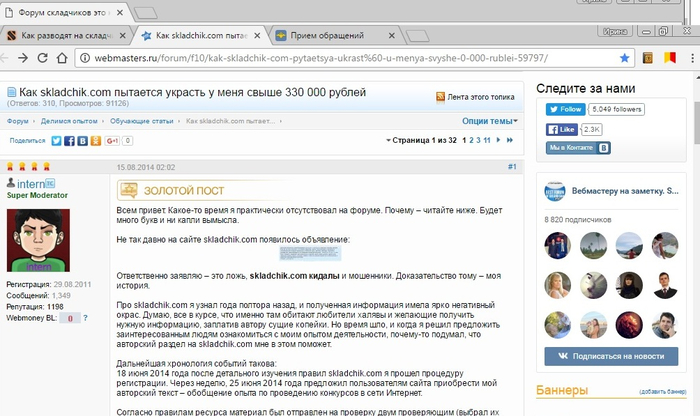Image resolution: width=700 pixels, height=416 pixels.
Task: Click the 'Ирина' profile button in title bar
Action: pyautogui.click(x=615, y=31)
